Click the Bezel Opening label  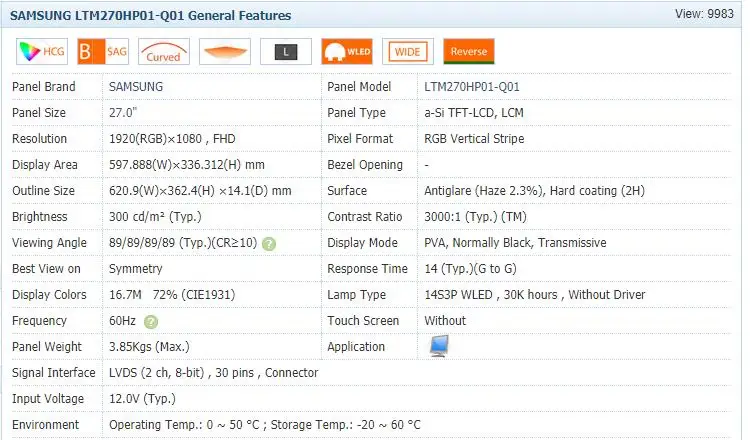click(365, 165)
